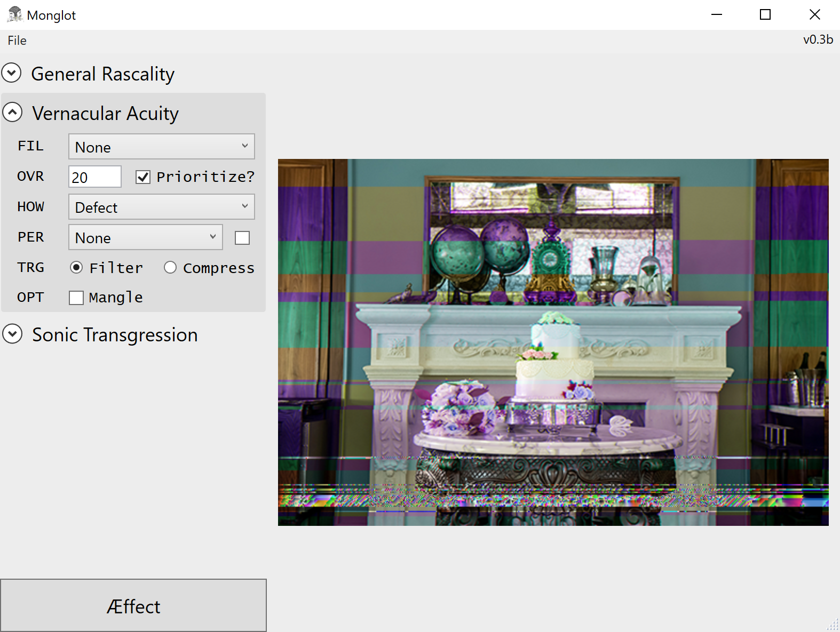Click the Æffect button
Viewport: 840px width, 632px height.
coord(133,605)
